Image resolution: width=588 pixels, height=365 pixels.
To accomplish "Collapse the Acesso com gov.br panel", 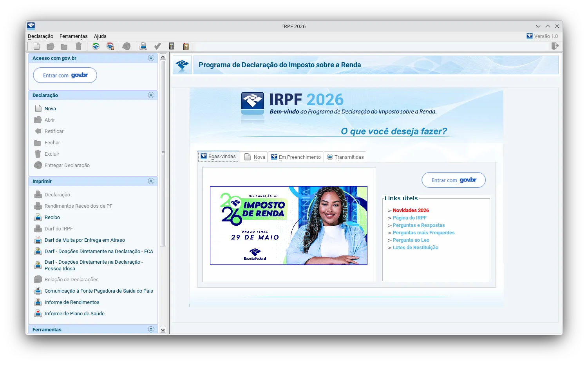I will coord(151,58).
